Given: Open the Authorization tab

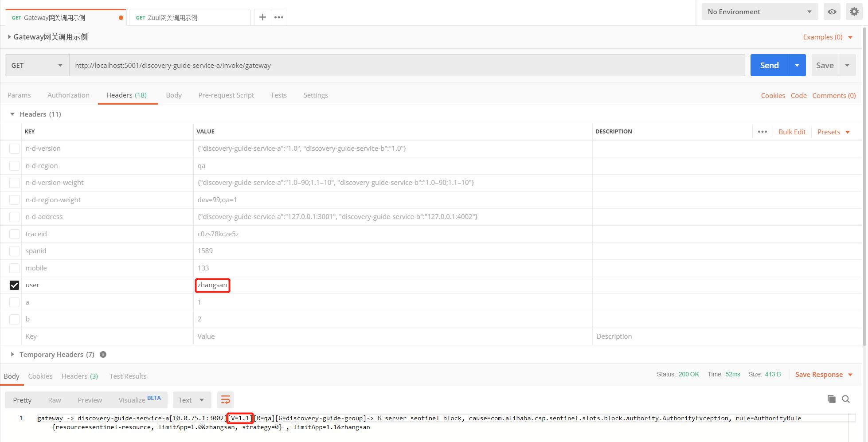Looking at the screenshot, I should (68, 95).
